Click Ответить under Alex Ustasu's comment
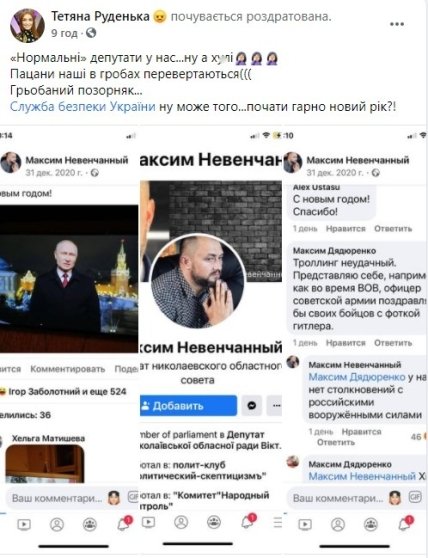Screen dimensions: 428x558 click(393, 228)
